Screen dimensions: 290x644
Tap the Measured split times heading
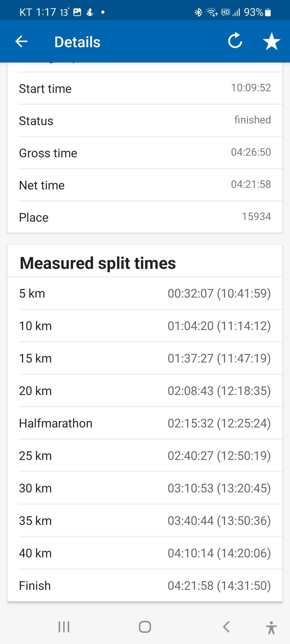(98, 263)
